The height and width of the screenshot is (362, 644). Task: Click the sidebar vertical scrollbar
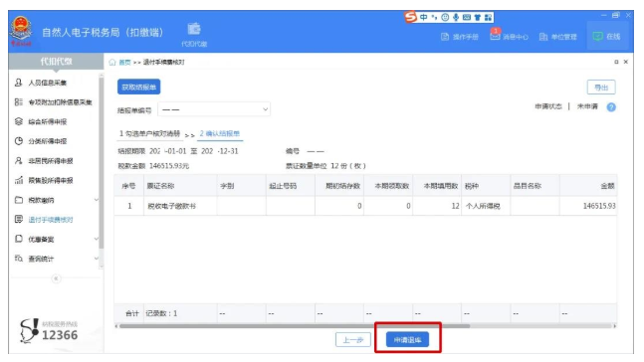coord(102,162)
